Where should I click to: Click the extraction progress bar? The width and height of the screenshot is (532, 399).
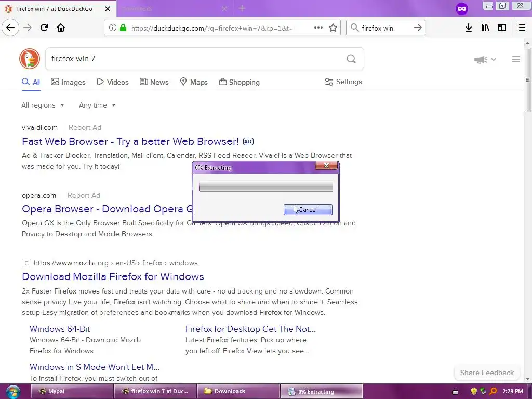coord(265,186)
